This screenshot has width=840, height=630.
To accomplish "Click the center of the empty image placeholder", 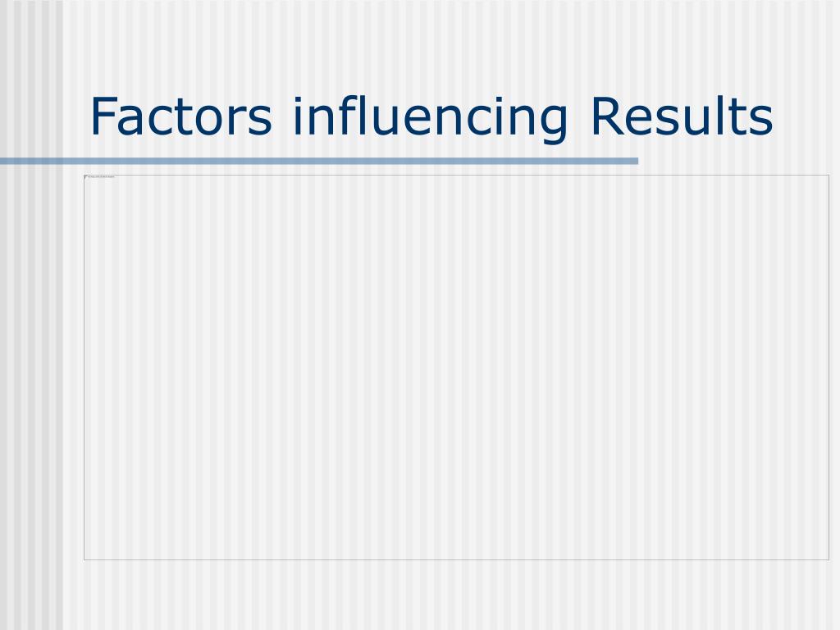I will click(456, 367).
